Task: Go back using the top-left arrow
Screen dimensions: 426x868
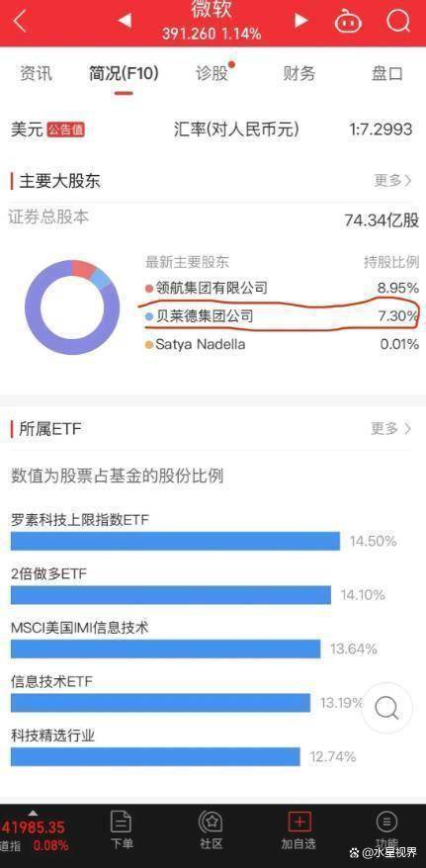Action: click(x=20, y=21)
